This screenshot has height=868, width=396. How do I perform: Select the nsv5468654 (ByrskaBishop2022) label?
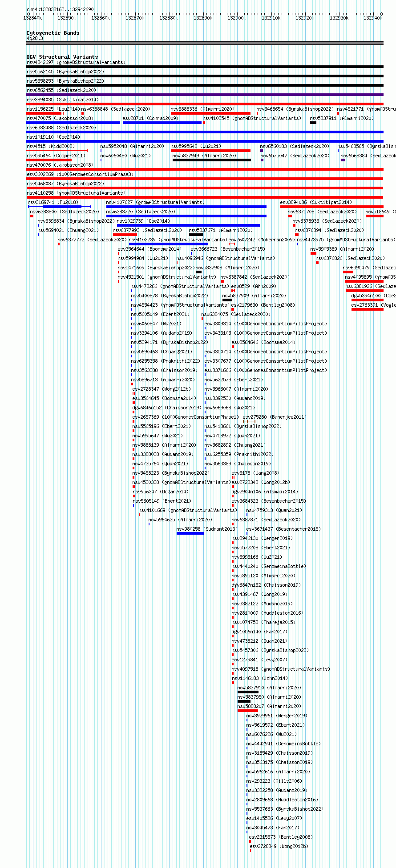click(295, 109)
